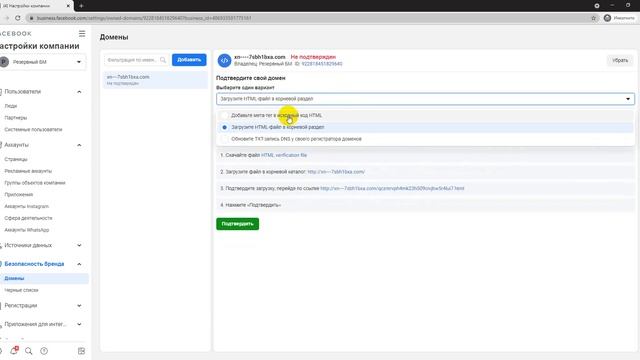The image size is (640, 360).
Task: Click the Не подтвержден status text
Action: (313, 57)
